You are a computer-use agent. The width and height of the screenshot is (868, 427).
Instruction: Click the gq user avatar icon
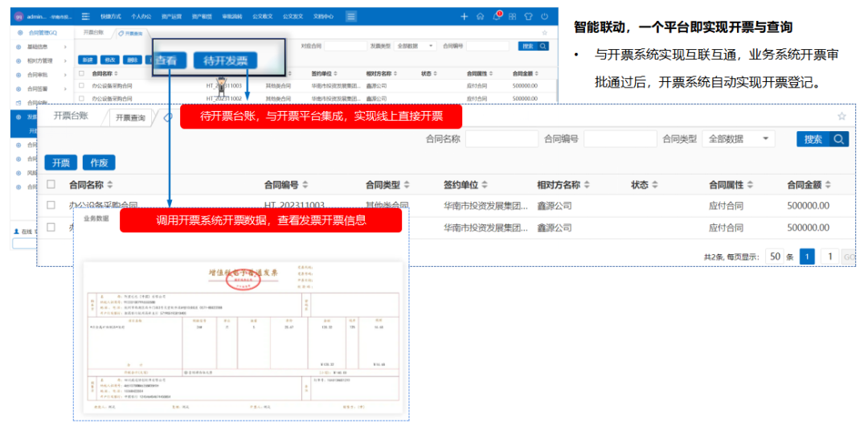[18, 16]
